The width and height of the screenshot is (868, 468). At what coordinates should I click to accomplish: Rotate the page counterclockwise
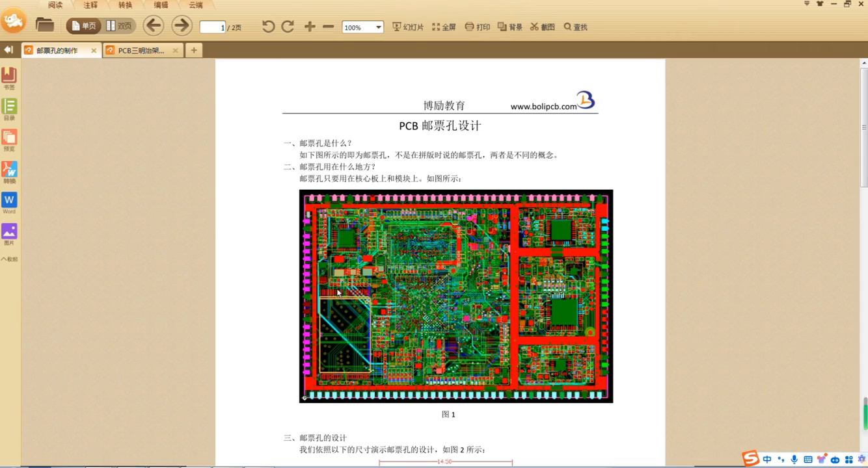(268, 27)
